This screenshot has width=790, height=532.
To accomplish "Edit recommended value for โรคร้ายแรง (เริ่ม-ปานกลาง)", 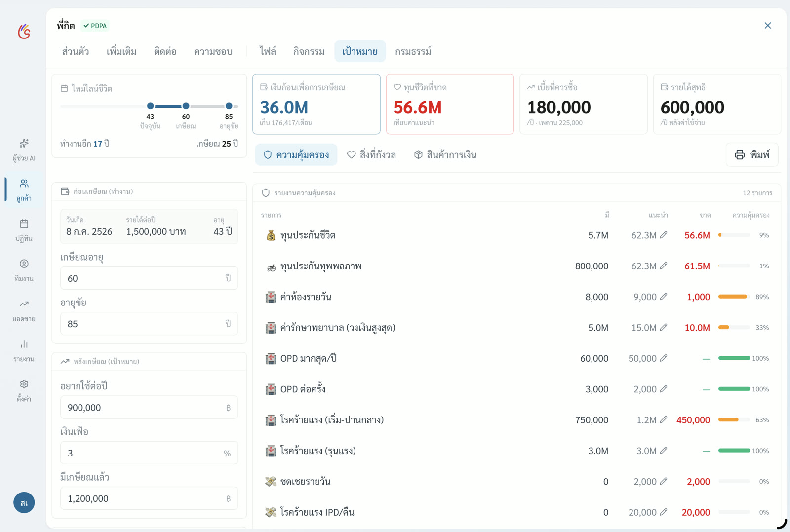I will point(664,419).
